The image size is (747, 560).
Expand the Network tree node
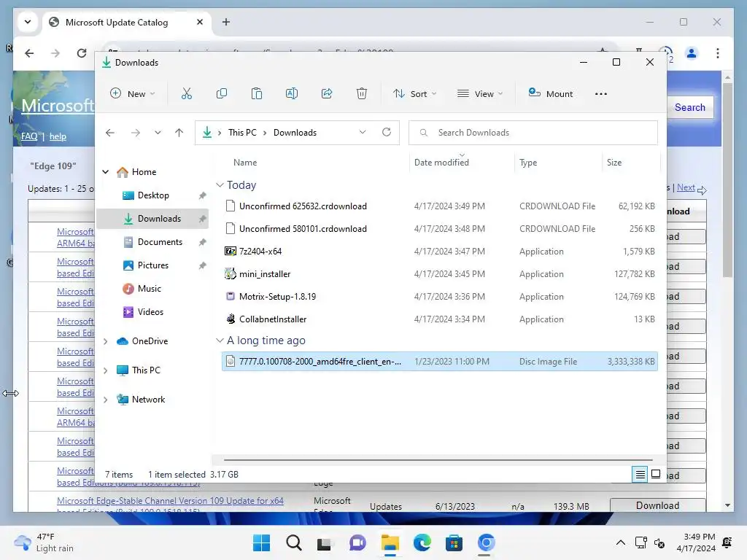tap(106, 400)
